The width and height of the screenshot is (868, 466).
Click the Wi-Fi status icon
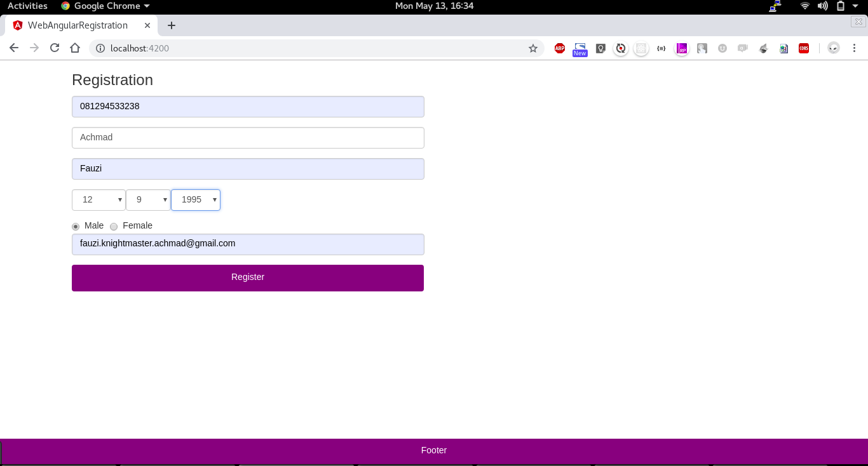click(x=805, y=6)
